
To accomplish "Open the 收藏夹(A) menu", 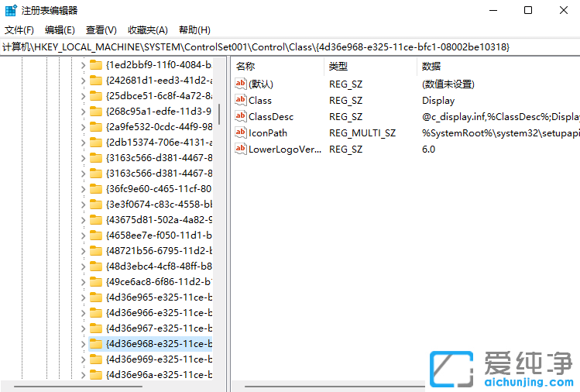I will click(148, 30).
